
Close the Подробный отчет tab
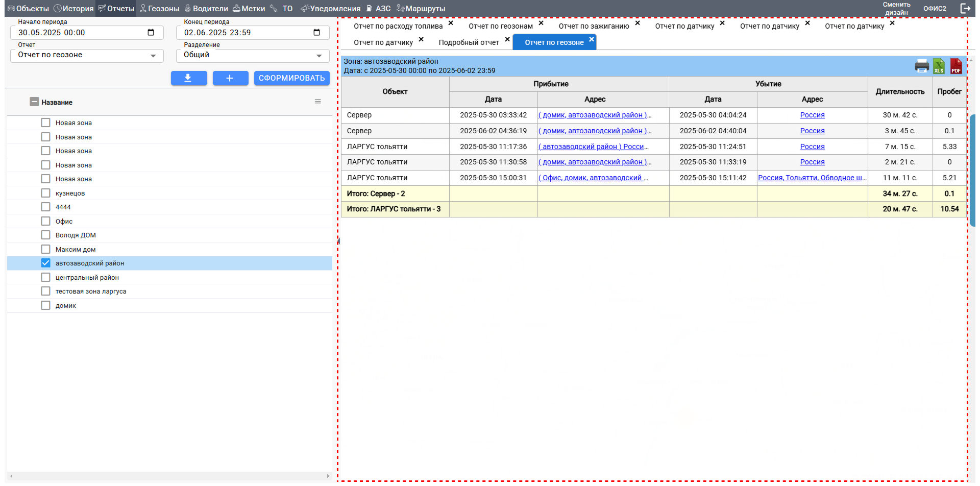(x=507, y=39)
